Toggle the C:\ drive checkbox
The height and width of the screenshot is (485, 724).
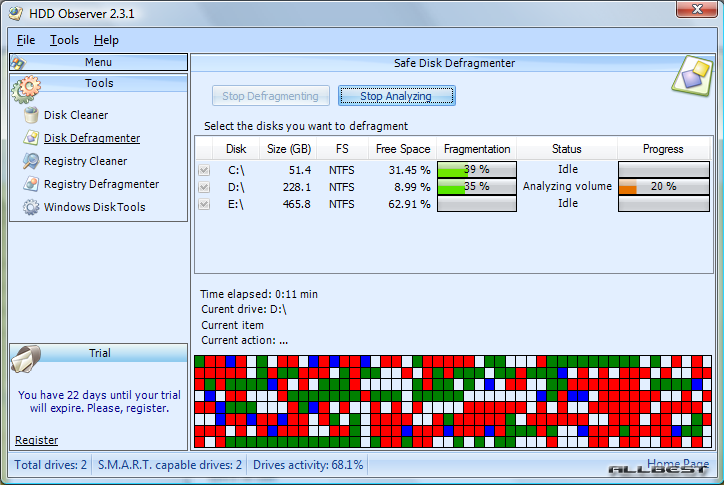tap(204, 170)
